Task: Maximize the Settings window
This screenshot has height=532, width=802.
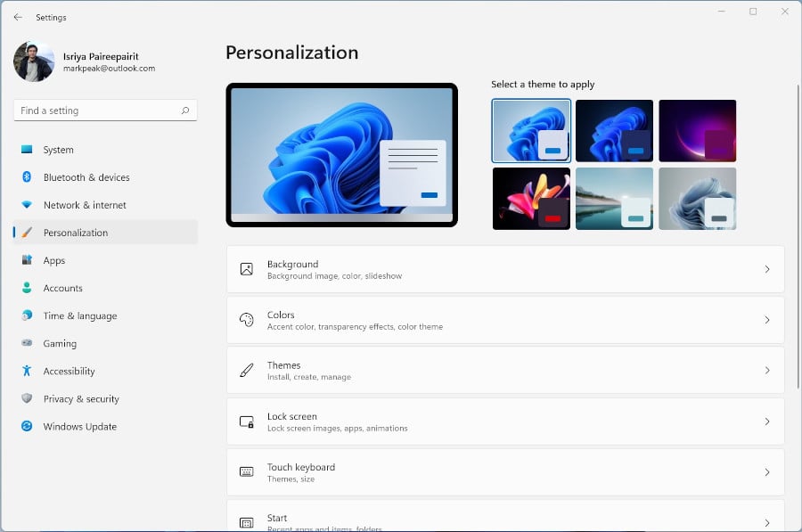Action: pyautogui.click(x=753, y=12)
